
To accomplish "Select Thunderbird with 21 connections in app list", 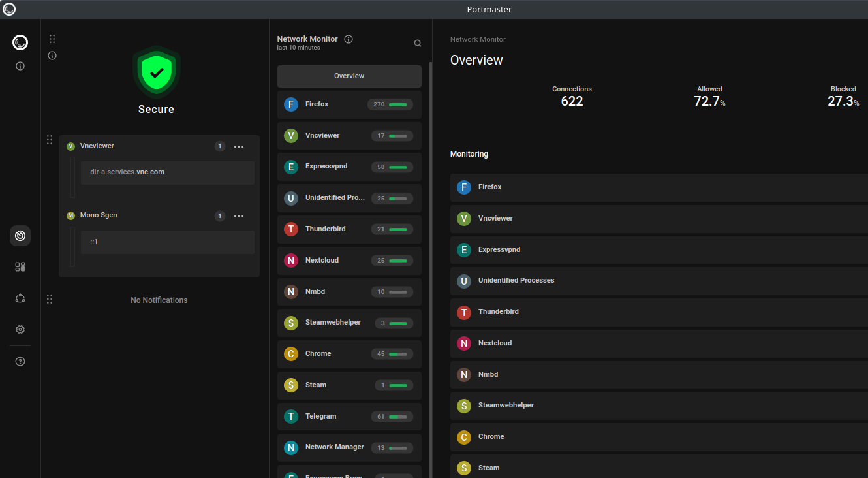I will coord(349,229).
